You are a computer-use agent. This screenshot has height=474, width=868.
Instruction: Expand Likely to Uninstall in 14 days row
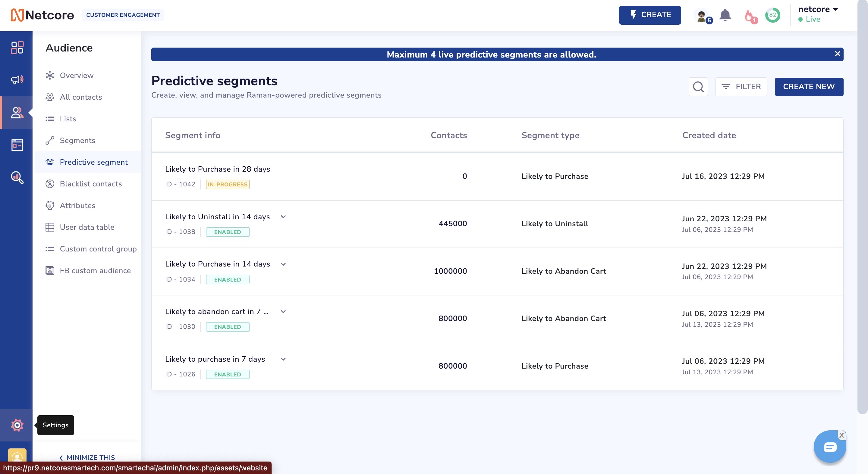(x=283, y=217)
